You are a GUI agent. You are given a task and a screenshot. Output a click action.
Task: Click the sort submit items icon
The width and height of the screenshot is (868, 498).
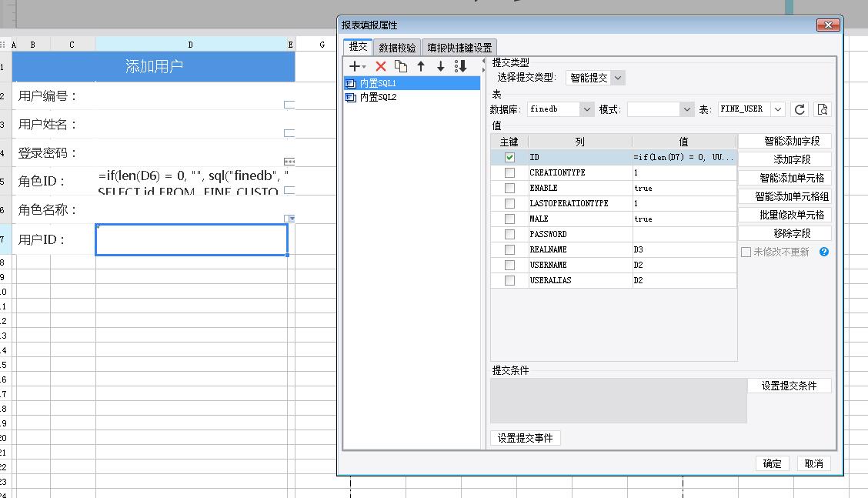pyautogui.click(x=461, y=67)
